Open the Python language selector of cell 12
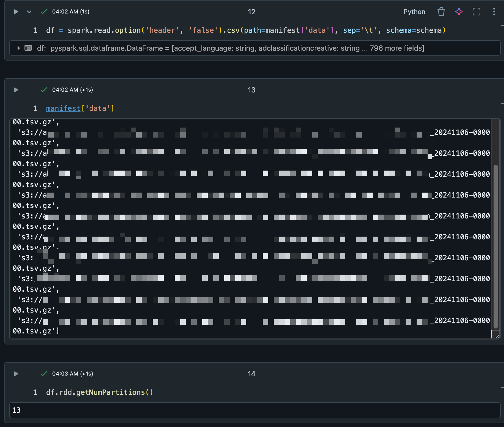Image resolution: width=504 pixels, height=427 pixels. (414, 12)
